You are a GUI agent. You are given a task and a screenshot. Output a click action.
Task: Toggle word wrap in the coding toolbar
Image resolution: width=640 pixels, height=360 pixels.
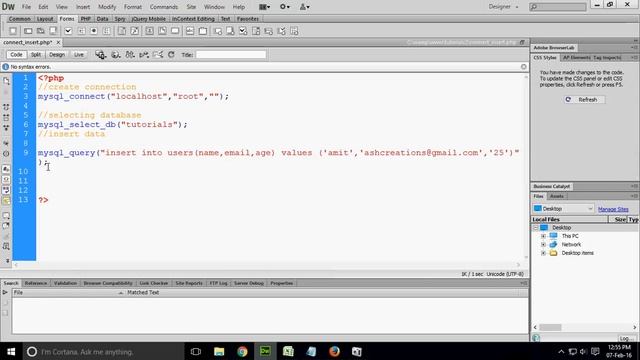click(x=6, y=190)
